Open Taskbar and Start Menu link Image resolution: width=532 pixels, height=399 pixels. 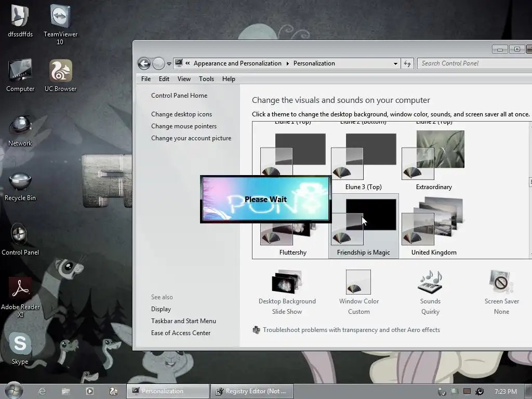click(x=183, y=321)
